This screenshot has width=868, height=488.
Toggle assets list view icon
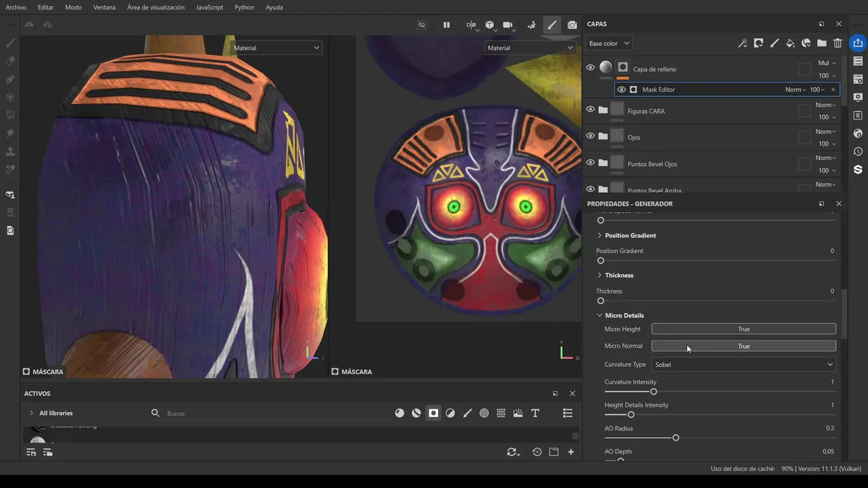568,413
